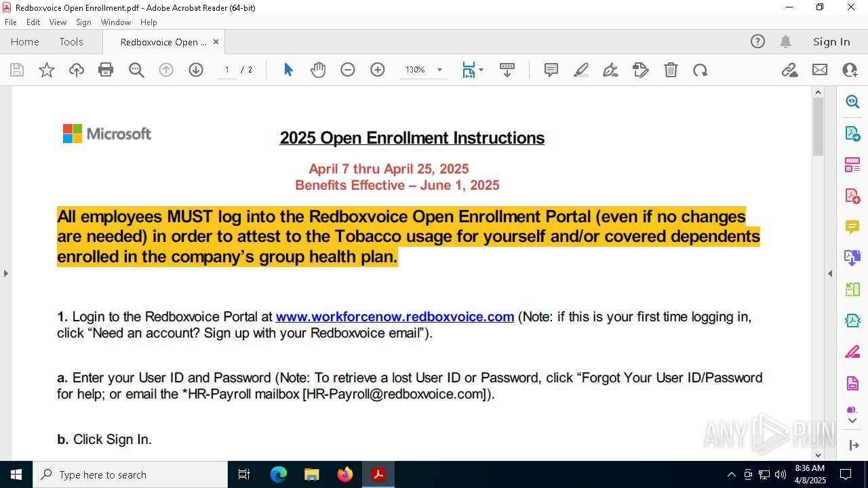Activate the hand pan tool
This screenshot has width=868, height=488.
point(318,70)
